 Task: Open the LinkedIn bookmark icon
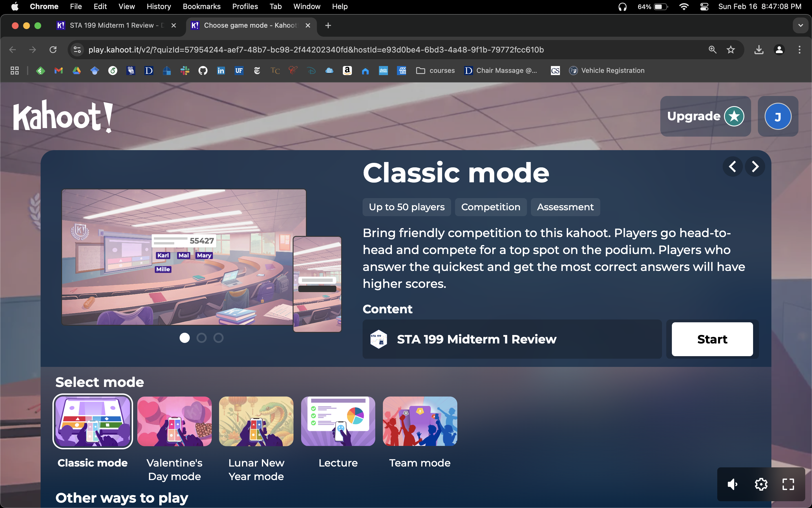click(221, 71)
